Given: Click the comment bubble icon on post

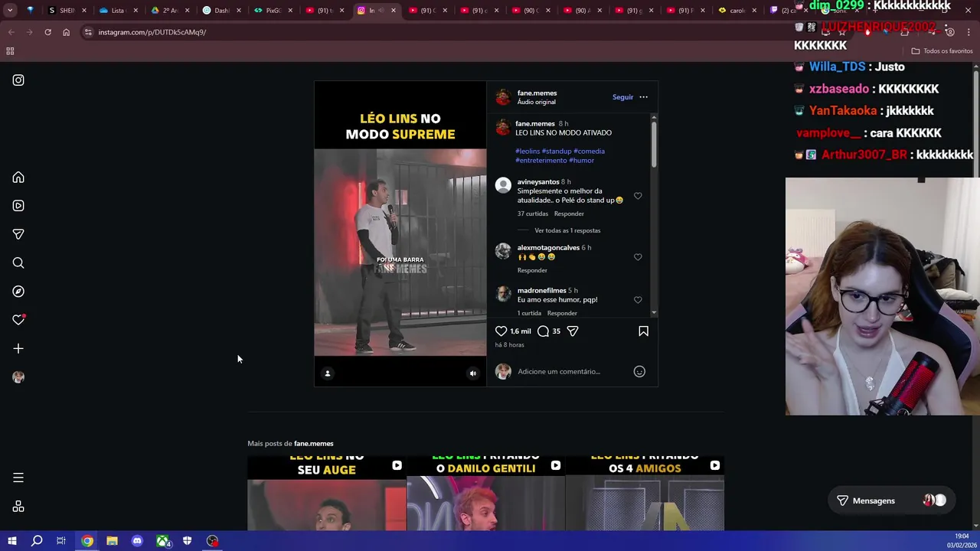Looking at the screenshot, I should pyautogui.click(x=543, y=331).
